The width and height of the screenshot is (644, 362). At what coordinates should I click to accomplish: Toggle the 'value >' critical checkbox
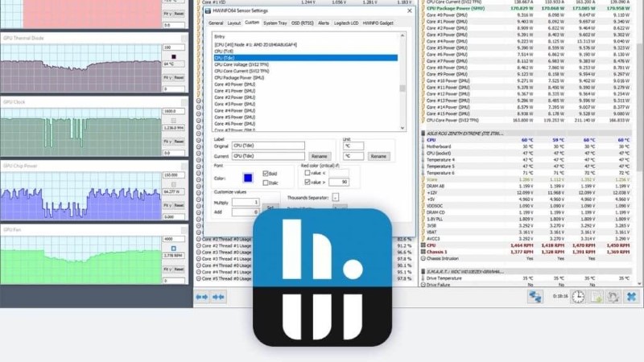tap(308, 182)
